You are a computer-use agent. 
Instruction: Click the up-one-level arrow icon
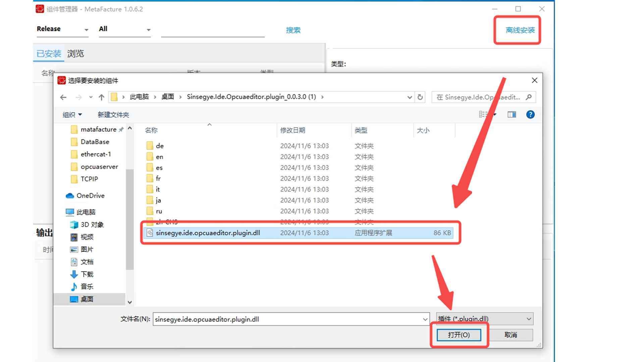click(101, 97)
